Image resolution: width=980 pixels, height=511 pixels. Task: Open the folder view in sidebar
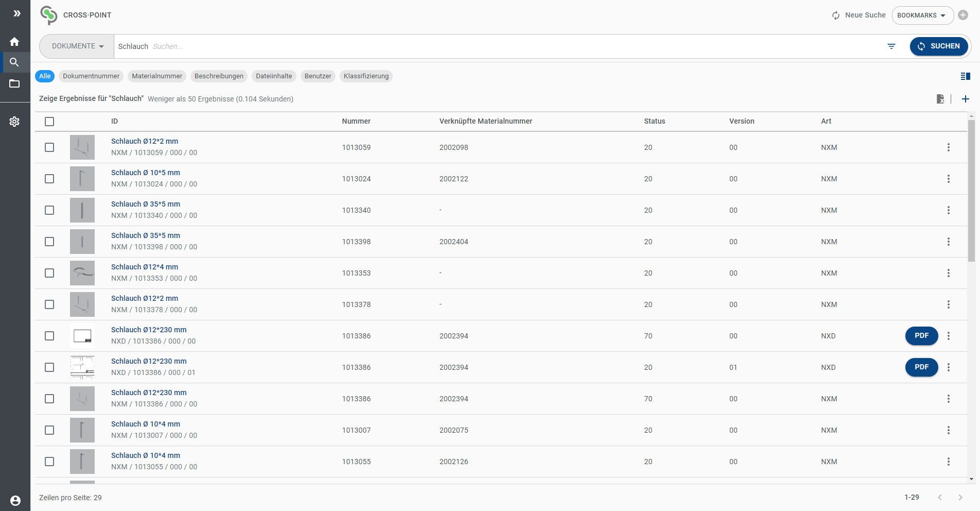coord(14,83)
